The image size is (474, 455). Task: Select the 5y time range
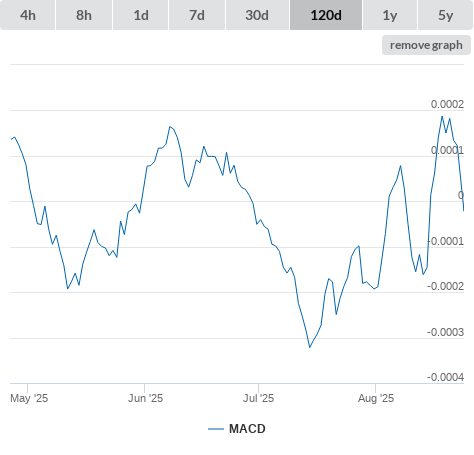point(445,15)
